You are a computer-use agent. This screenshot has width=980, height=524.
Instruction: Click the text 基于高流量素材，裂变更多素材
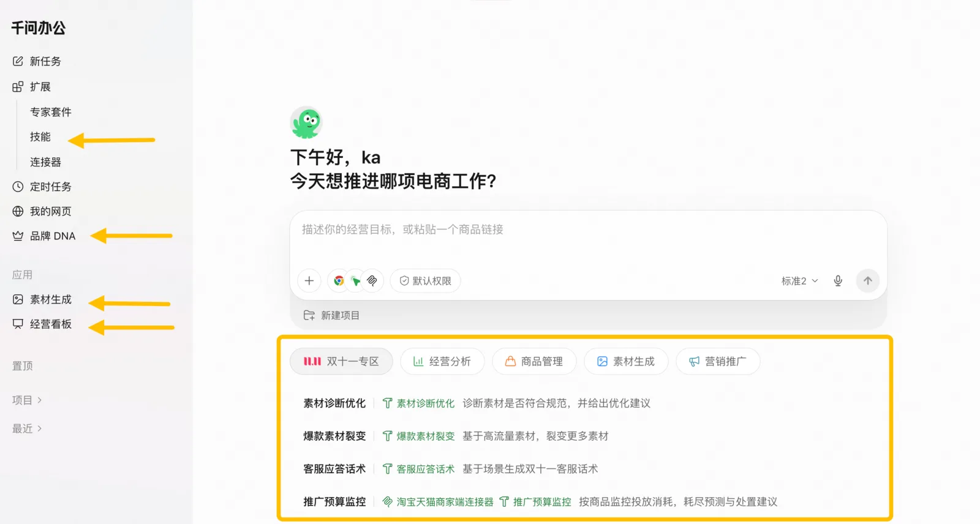coord(535,436)
